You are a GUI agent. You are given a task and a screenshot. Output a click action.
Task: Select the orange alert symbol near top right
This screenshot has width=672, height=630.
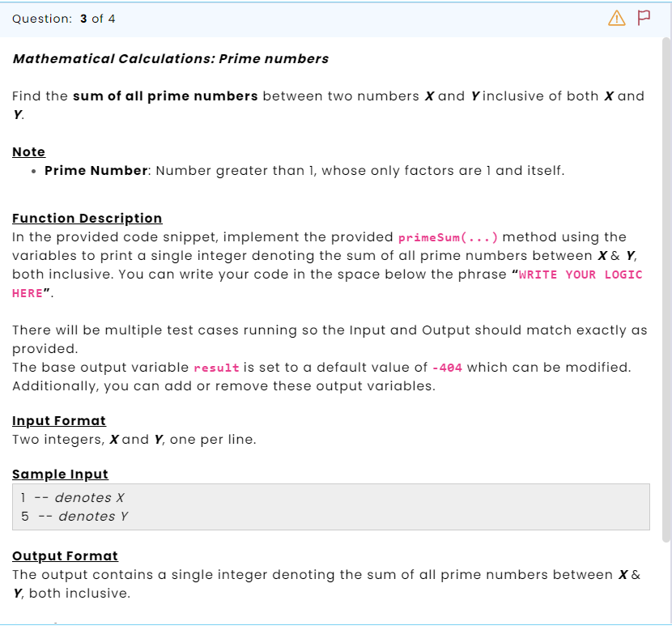(x=617, y=18)
